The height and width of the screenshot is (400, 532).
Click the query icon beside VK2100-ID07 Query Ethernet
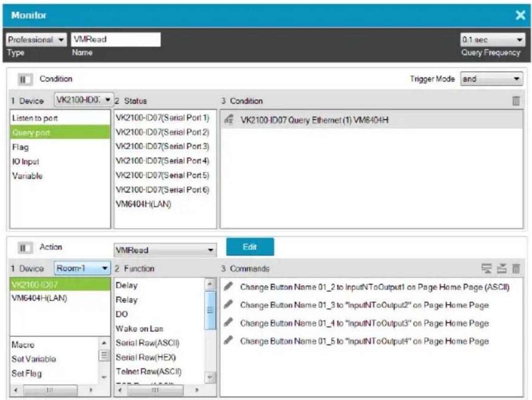click(229, 119)
